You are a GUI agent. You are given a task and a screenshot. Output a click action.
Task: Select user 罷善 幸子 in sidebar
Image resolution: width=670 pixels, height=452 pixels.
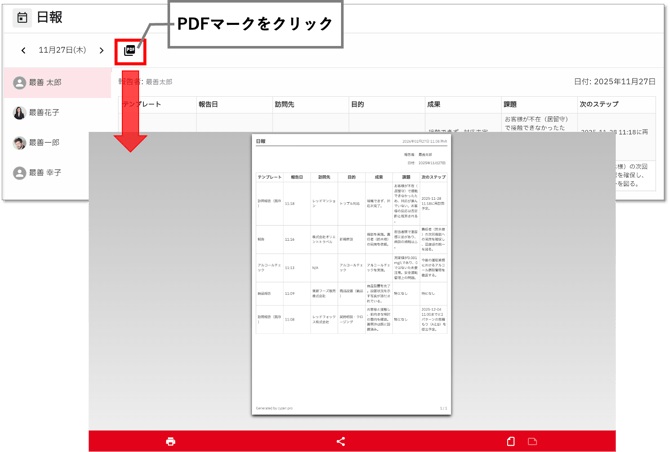[x=45, y=173]
